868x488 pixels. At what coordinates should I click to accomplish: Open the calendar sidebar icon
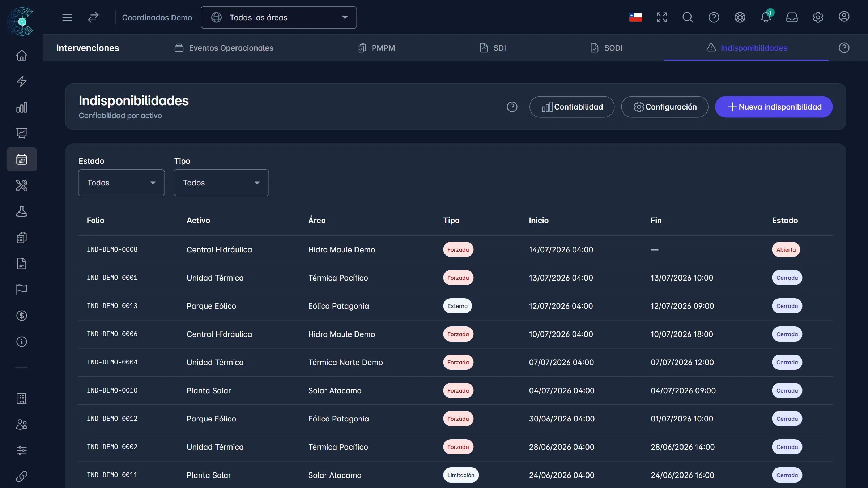[x=22, y=159]
